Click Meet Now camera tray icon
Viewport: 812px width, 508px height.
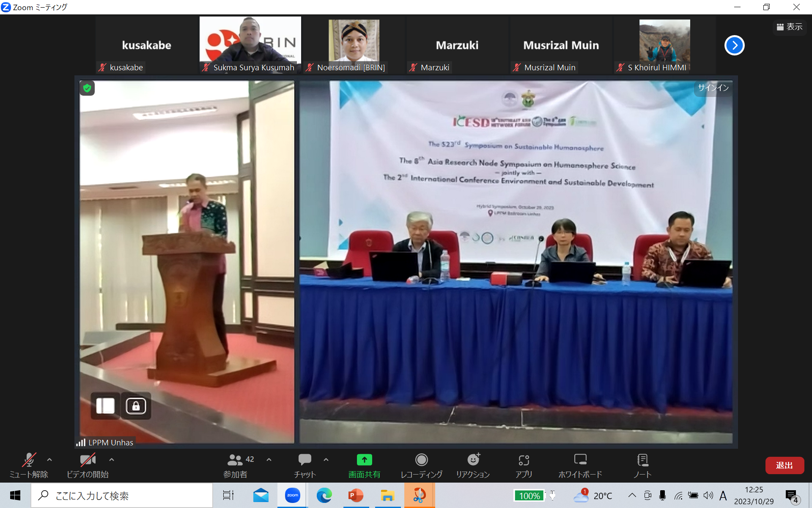click(647, 495)
